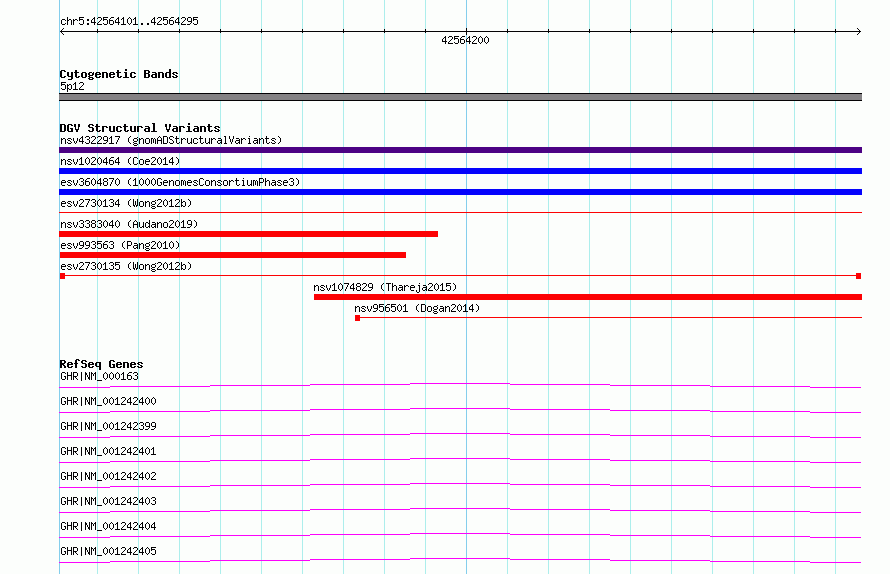This screenshot has width=890, height=574.
Task: Open variant esv993563 (Pang2010) label
Action: [120, 245]
